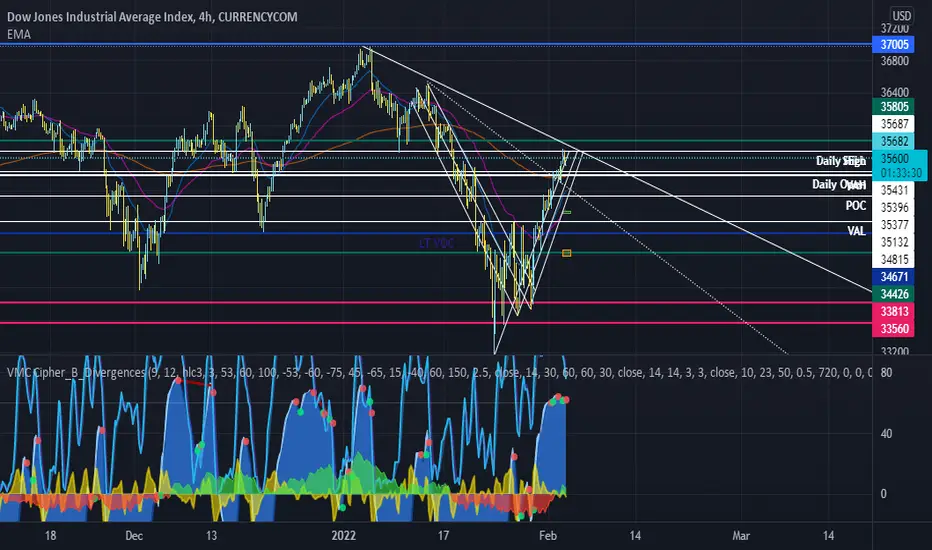
Task: Select the small orange square marker on chart
Action: [566, 253]
